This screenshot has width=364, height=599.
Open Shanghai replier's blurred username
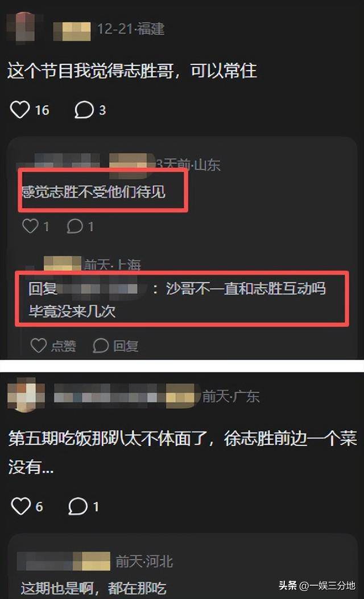click(x=62, y=264)
